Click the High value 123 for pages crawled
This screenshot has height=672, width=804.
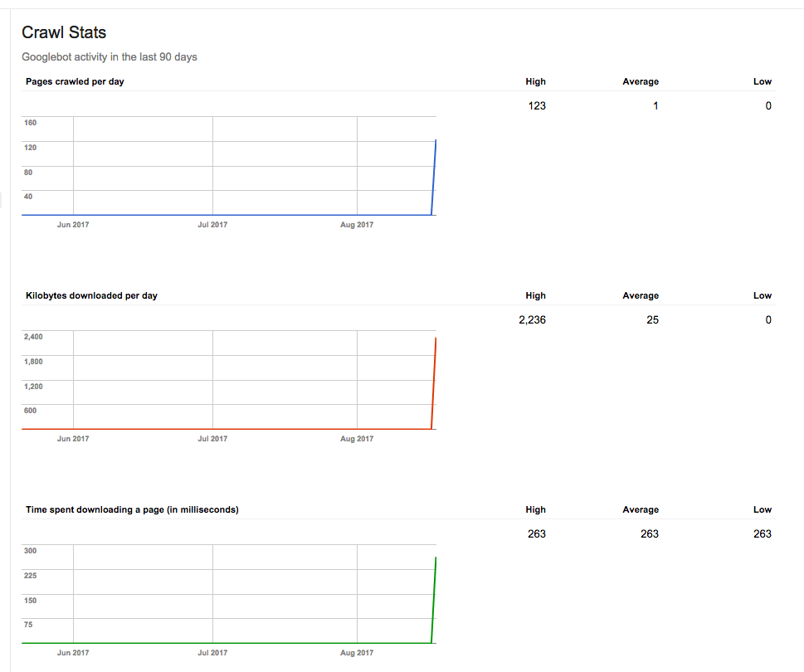point(537,106)
